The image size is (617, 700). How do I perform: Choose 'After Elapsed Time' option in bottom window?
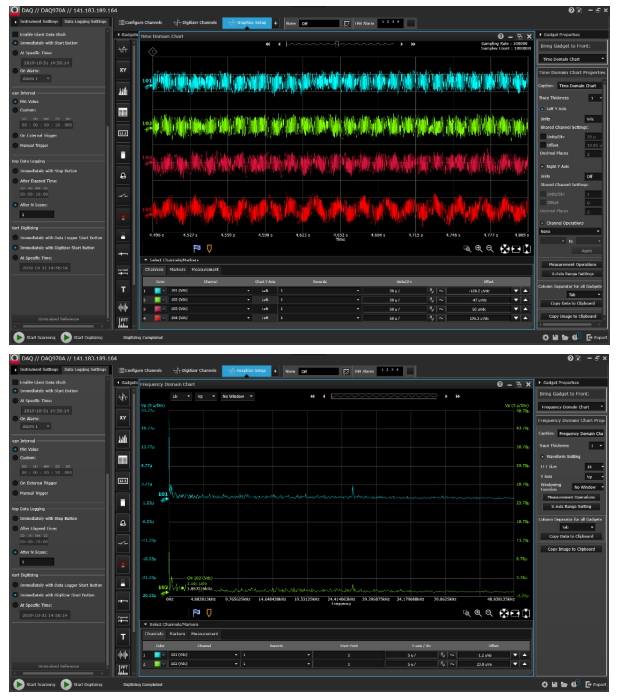click(x=16, y=526)
